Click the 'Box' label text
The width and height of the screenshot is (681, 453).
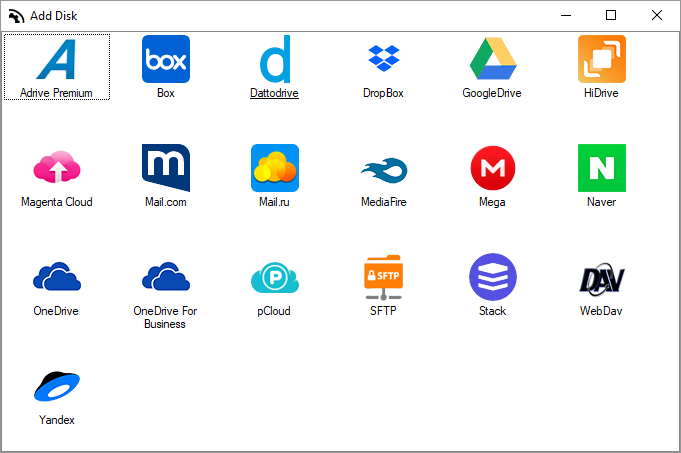coord(165,93)
